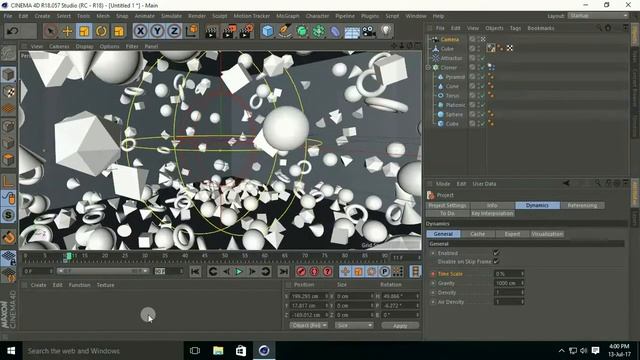Viewport: 640px width, 360px height.
Task: Click the film-strip icon right of the key buttons
Action: tap(416, 271)
